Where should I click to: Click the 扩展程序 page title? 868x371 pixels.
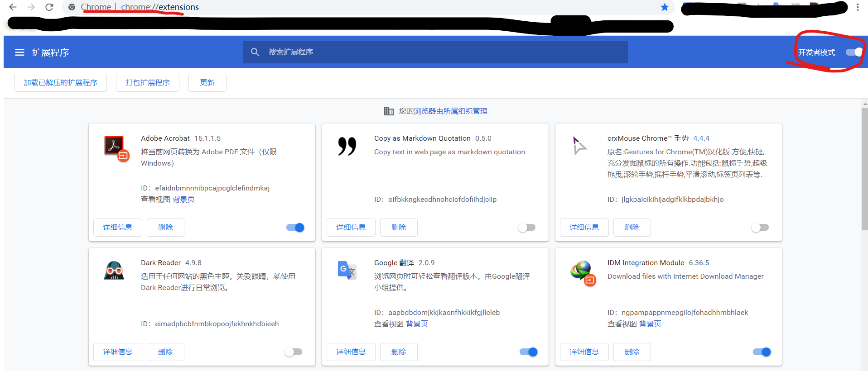click(x=51, y=52)
